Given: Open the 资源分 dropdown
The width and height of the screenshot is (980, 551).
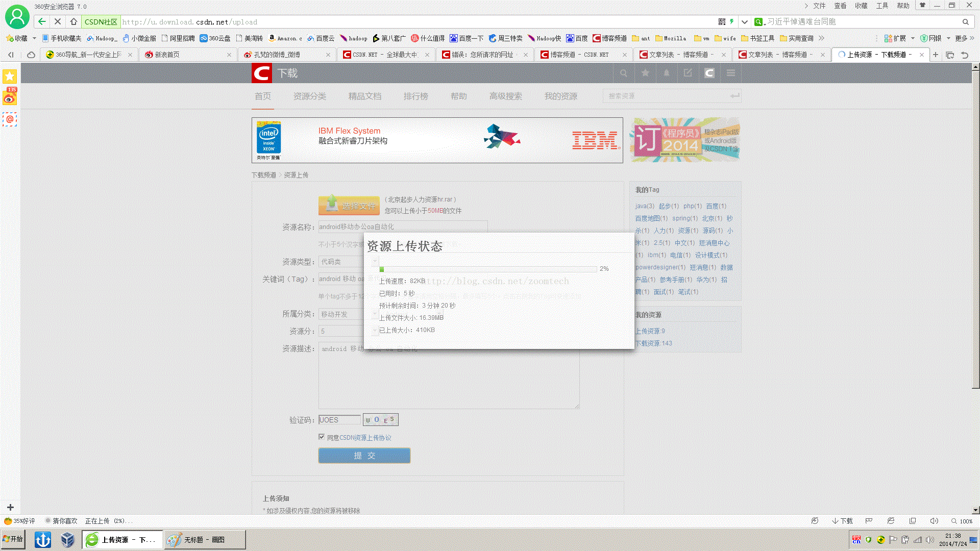Looking at the screenshot, I should (348, 331).
